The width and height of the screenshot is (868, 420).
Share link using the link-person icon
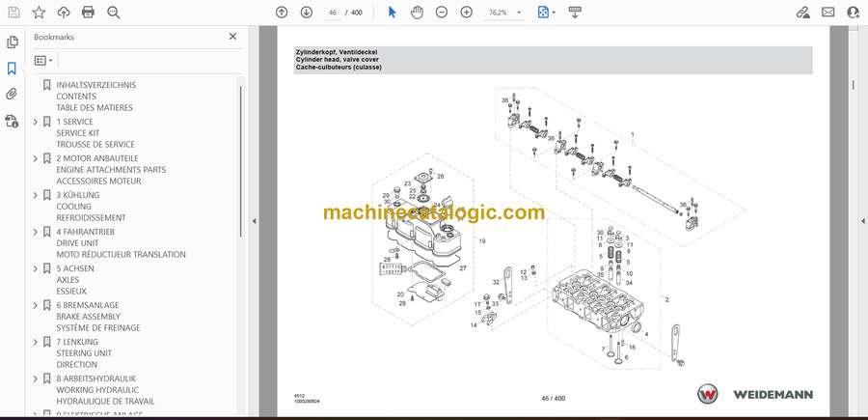802,13
